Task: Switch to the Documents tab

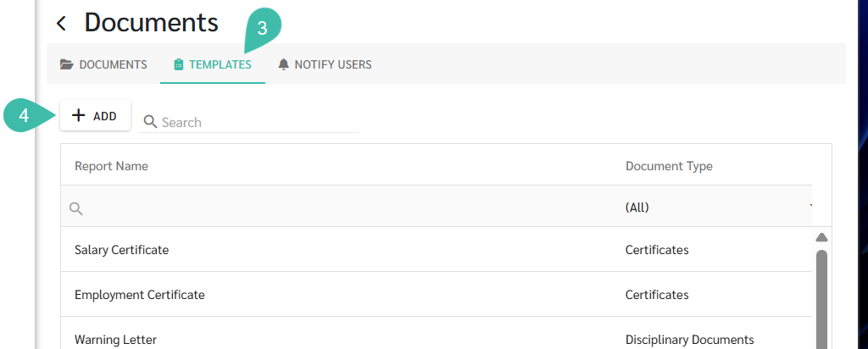Action: pyautogui.click(x=103, y=64)
